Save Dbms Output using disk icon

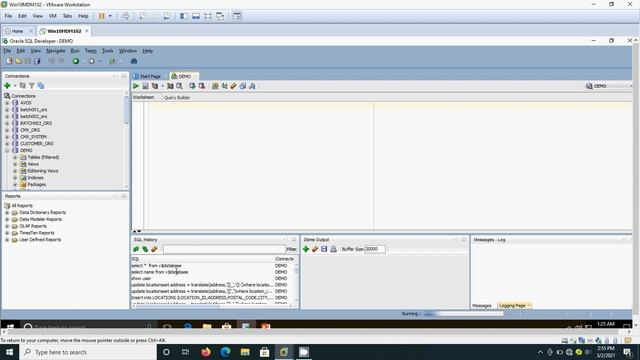pos(324,249)
